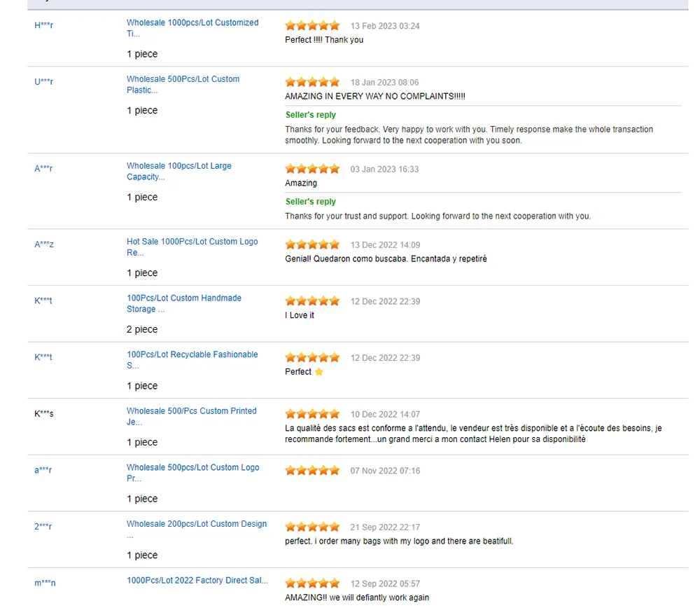Click the "Seller's reply" label under "Amazing" review
The height and width of the screenshot is (608, 700).
coord(310,202)
